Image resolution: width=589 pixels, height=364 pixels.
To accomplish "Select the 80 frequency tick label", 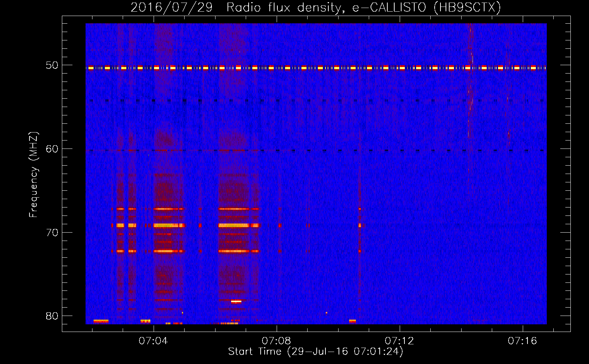I will click(x=52, y=316).
